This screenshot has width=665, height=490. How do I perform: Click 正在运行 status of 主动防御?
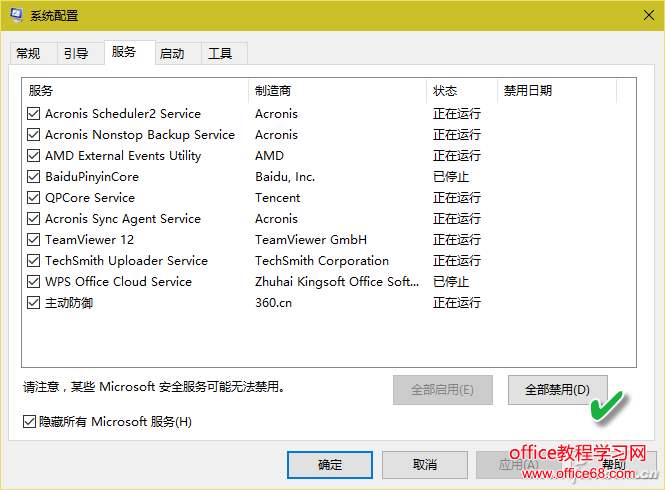point(457,302)
